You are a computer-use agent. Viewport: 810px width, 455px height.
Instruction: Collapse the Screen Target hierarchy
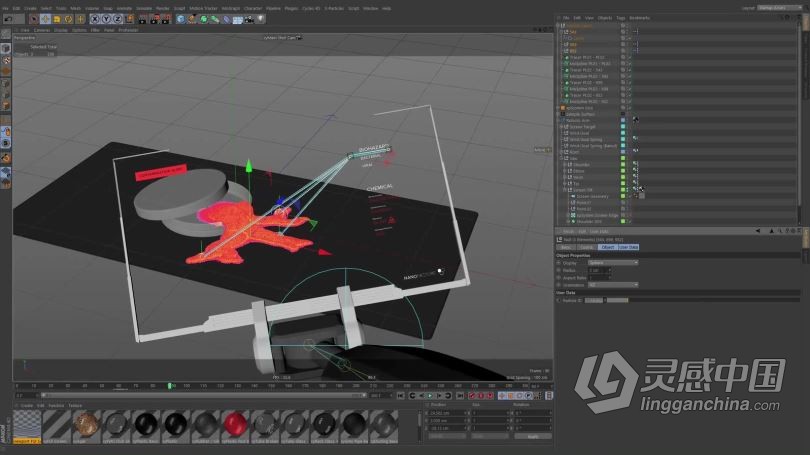coord(562,127)
